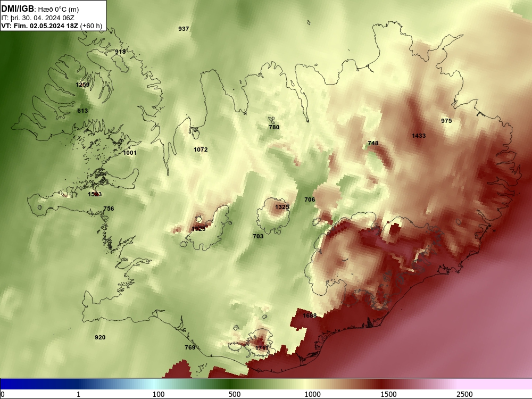Click the 613 value on the map
This screenshot has width=532, height=399.
[82, 111]
